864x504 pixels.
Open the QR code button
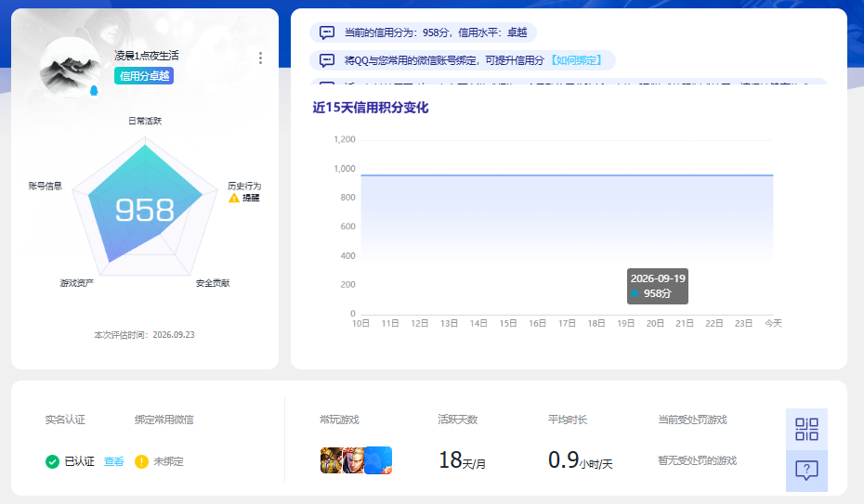click(x=806, y=429)
